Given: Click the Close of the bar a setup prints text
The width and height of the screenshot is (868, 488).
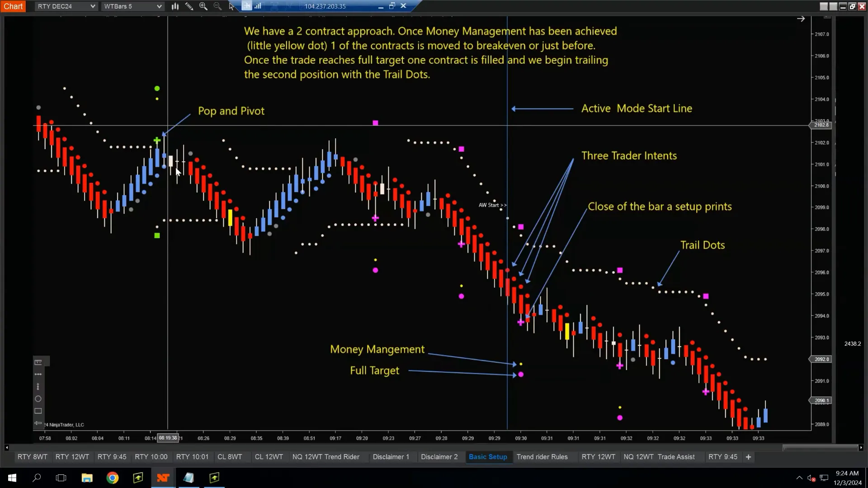Looking at the screenshot, I should point(660,206).
